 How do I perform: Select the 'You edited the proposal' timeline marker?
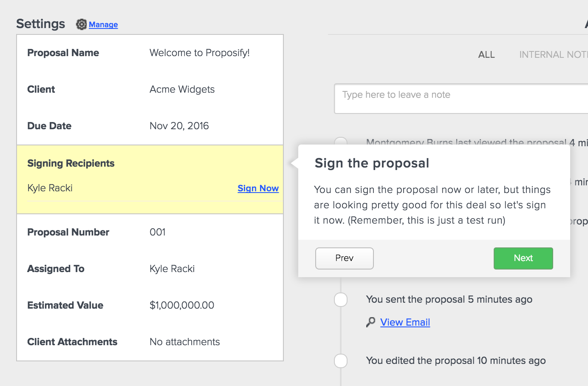[x=341, y=361]
